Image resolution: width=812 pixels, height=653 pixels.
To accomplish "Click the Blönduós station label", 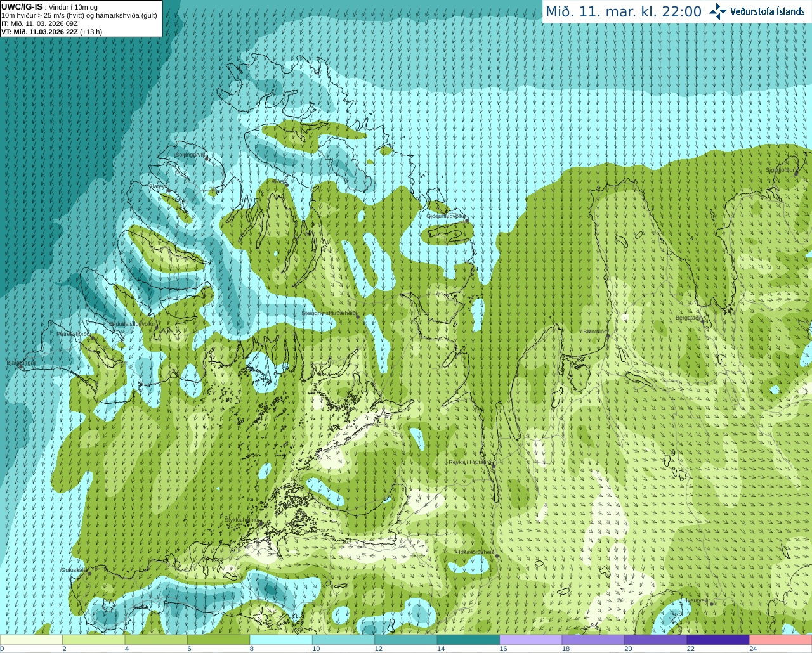I will [595, 332].
